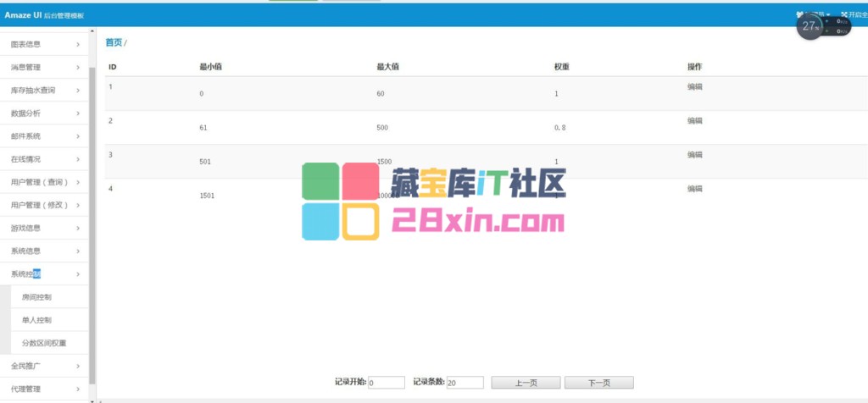Open the 游戏信息 sidebar menu
This screenshot has width=868, height=403.
tap(44, 228)
